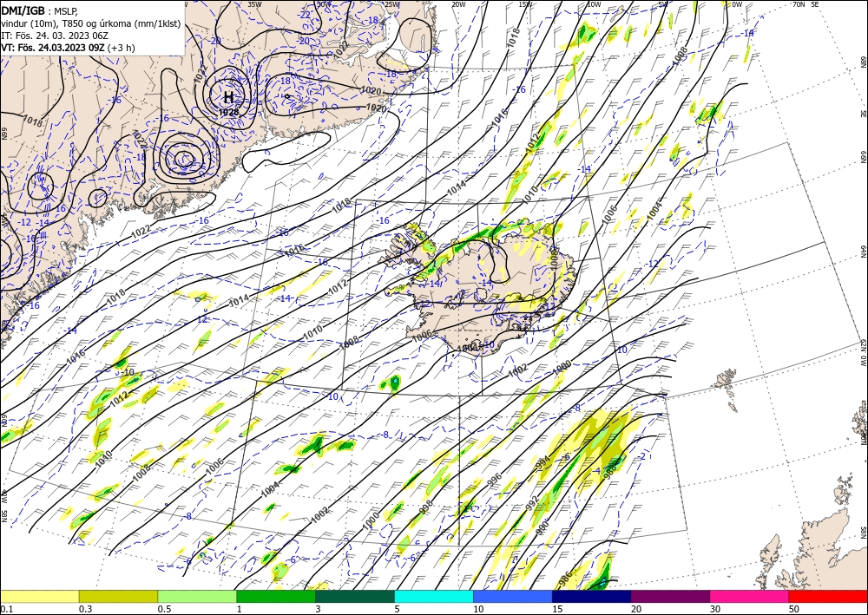
Task: Click the legend value 50
Action: (x=794, y=609)
